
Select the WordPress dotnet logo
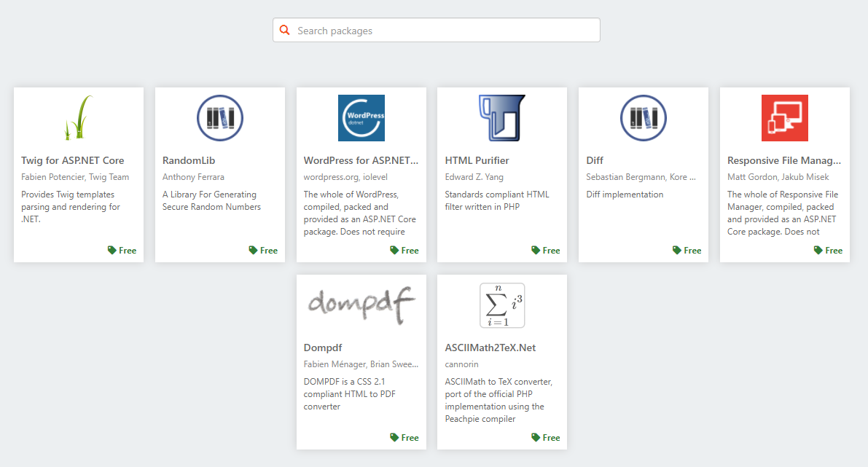coord(361,118)
